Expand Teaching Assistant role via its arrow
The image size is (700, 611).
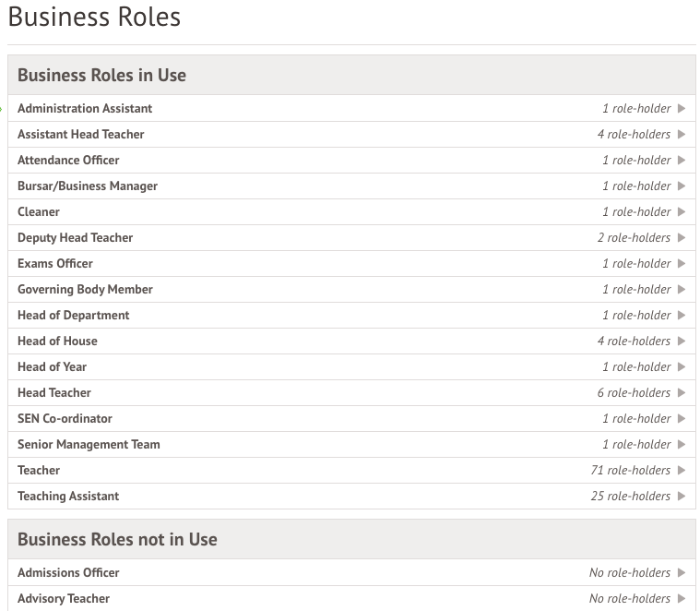point(682,496)
